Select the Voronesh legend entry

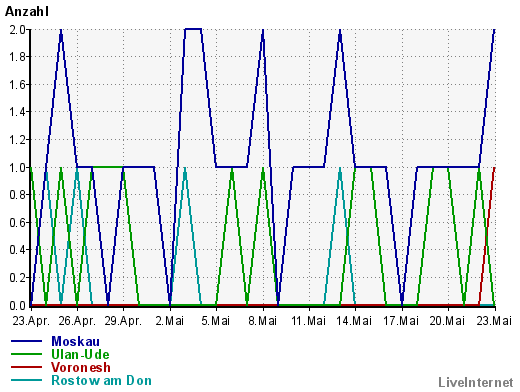click(80, 367)
